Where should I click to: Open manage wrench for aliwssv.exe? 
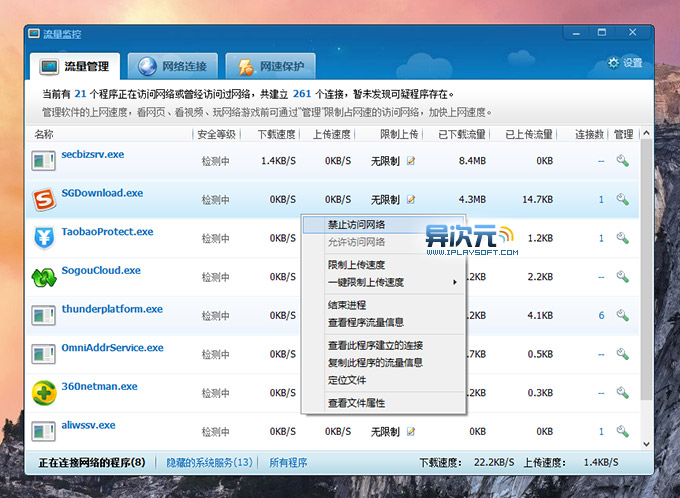[623, 431]
